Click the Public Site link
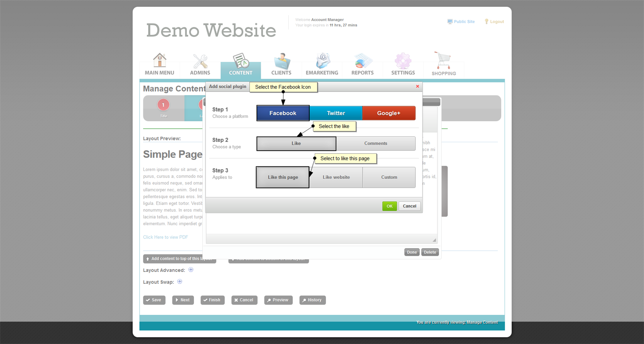Image resolution: width=644 pixels, height=344 pixels. pos(461,22)
